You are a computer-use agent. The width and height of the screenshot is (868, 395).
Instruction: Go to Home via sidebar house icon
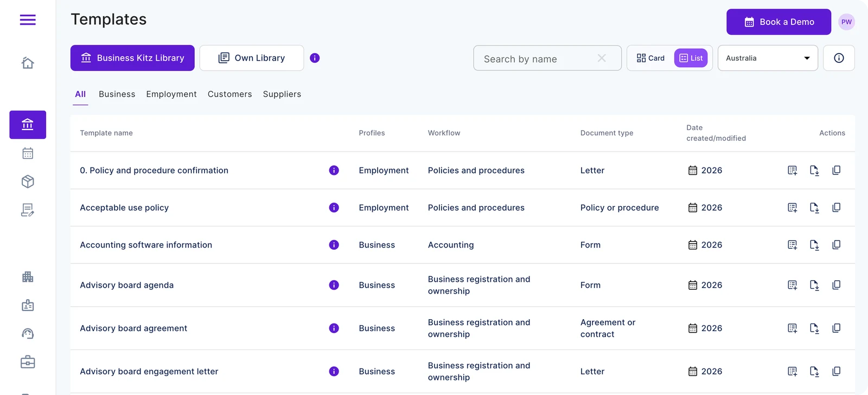pyautogui.click(x=28, y=63)
